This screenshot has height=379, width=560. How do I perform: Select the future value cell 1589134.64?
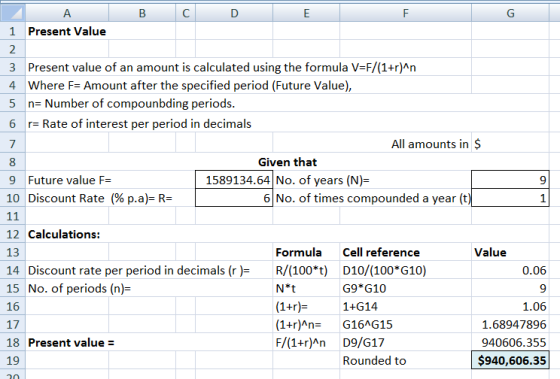point(234,180)
